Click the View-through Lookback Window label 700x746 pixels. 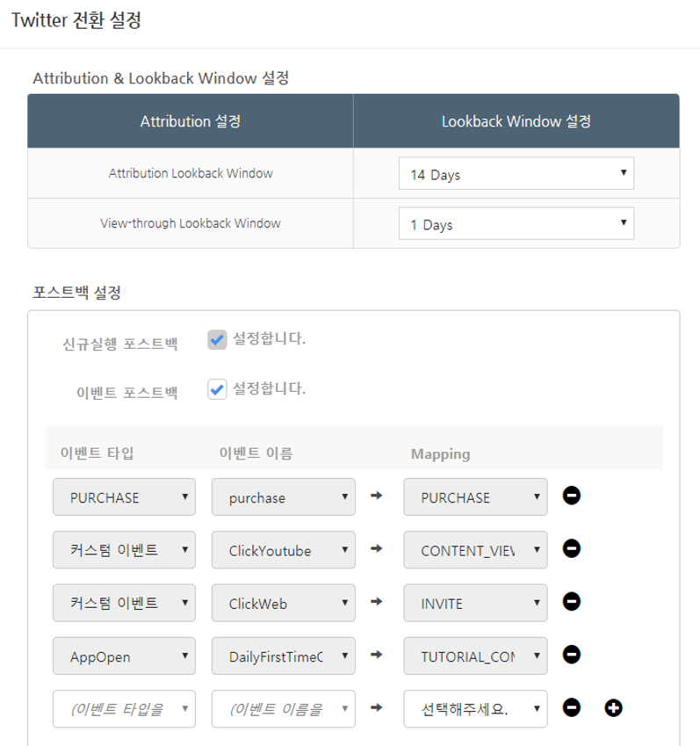(x=191, y=223)
